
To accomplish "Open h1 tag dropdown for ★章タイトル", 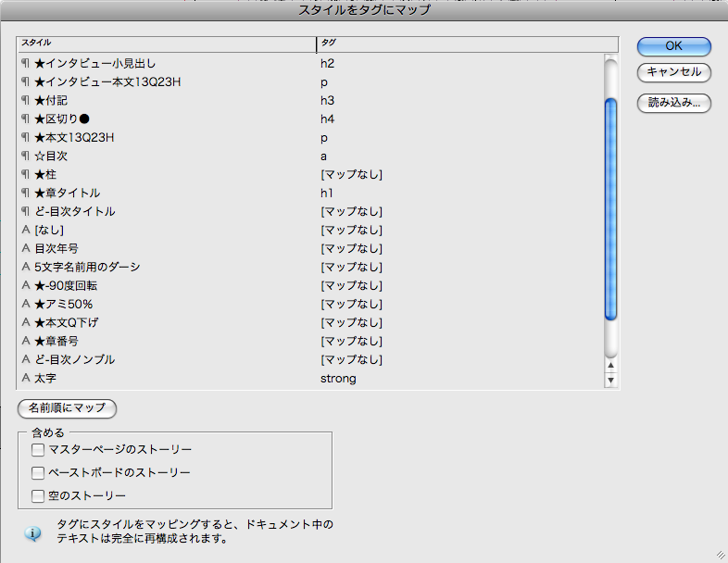I will point(326,194).
